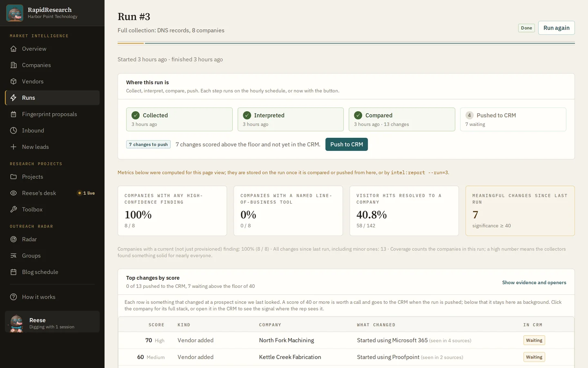Open Overview via its home icon

pos(13,49)
